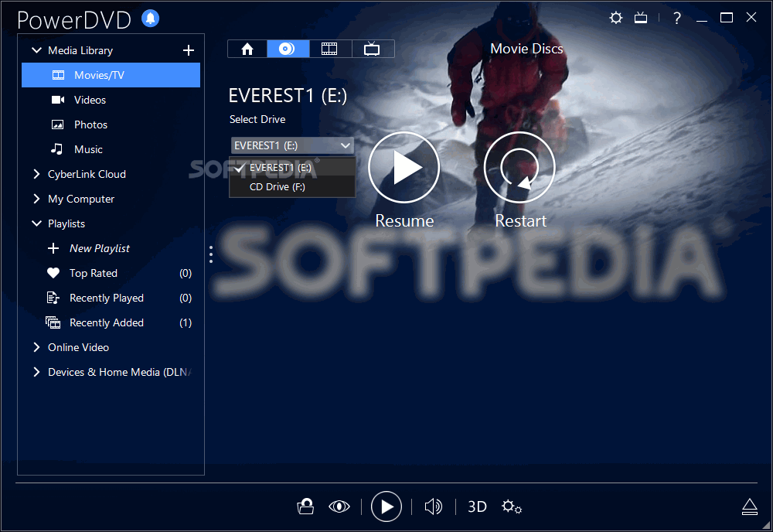Expand the My Computer section

coord(36,199)
